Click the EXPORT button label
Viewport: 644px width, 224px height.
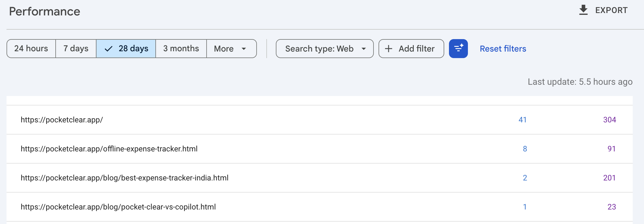(611, 10)
